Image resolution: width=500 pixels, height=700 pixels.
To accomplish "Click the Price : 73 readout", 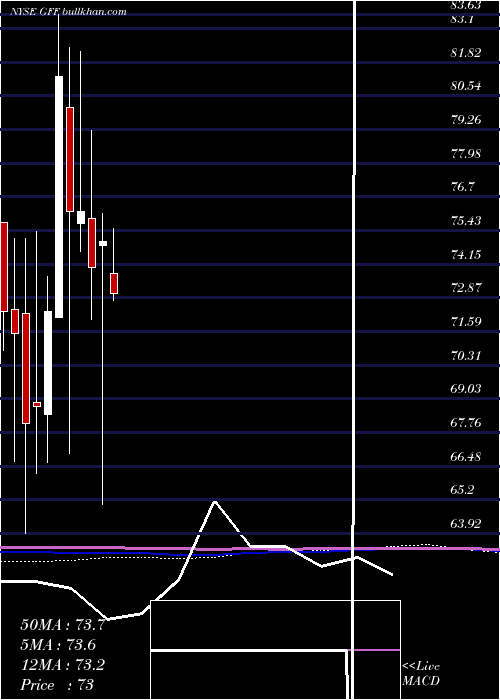I will point(57,684).
